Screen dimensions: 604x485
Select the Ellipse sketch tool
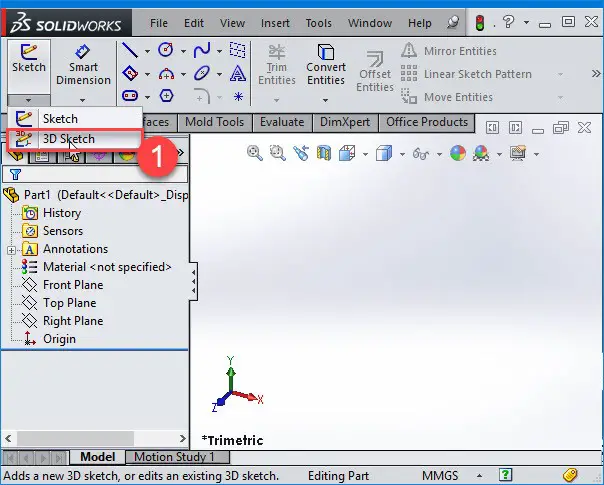click(x=202, y=73)
